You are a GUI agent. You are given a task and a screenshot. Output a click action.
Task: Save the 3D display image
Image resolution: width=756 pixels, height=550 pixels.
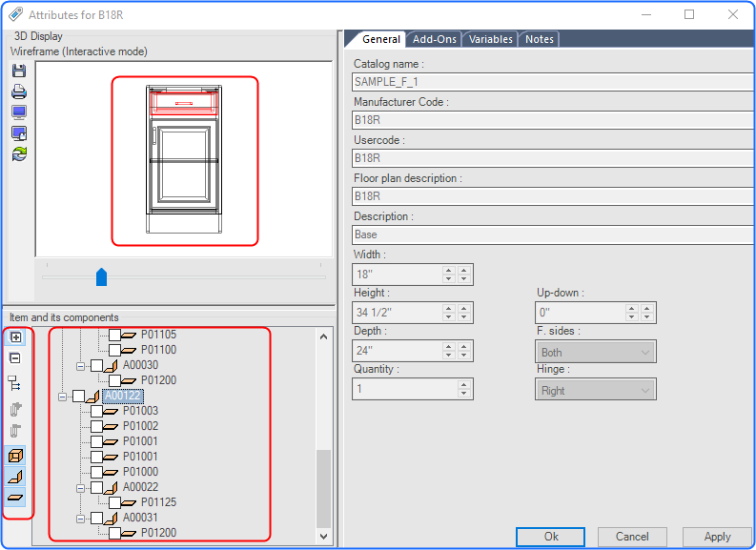tap(19, 71)
